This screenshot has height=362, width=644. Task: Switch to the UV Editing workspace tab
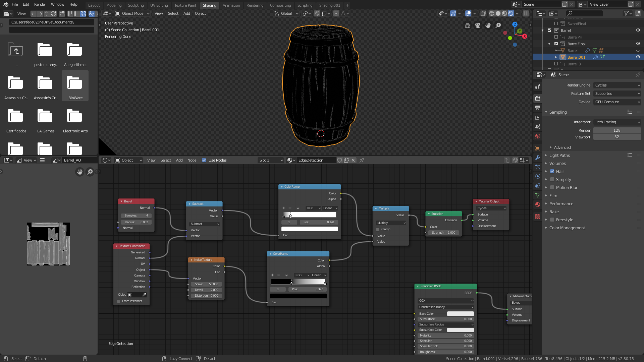click(159, 5)
